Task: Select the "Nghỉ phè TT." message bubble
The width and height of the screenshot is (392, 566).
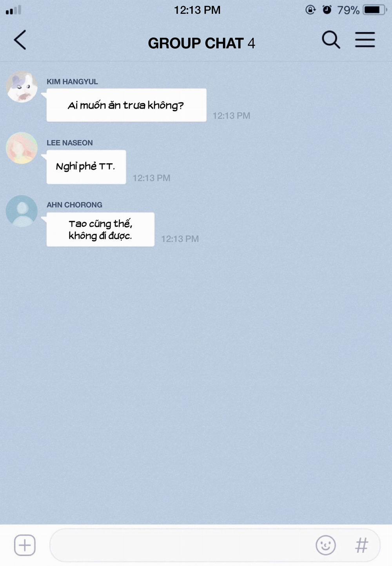Action: (86, 167)
